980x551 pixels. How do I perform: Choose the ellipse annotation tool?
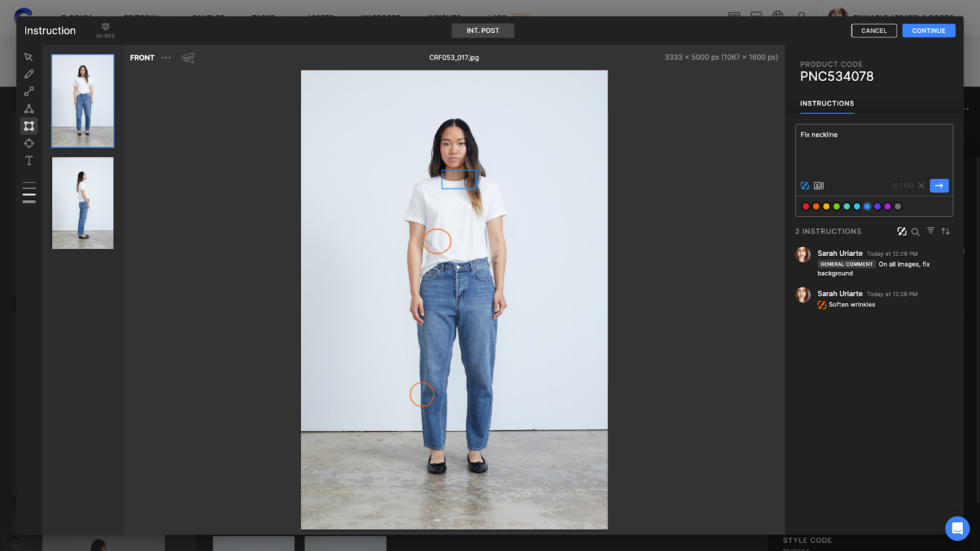(x=29, y=143)
